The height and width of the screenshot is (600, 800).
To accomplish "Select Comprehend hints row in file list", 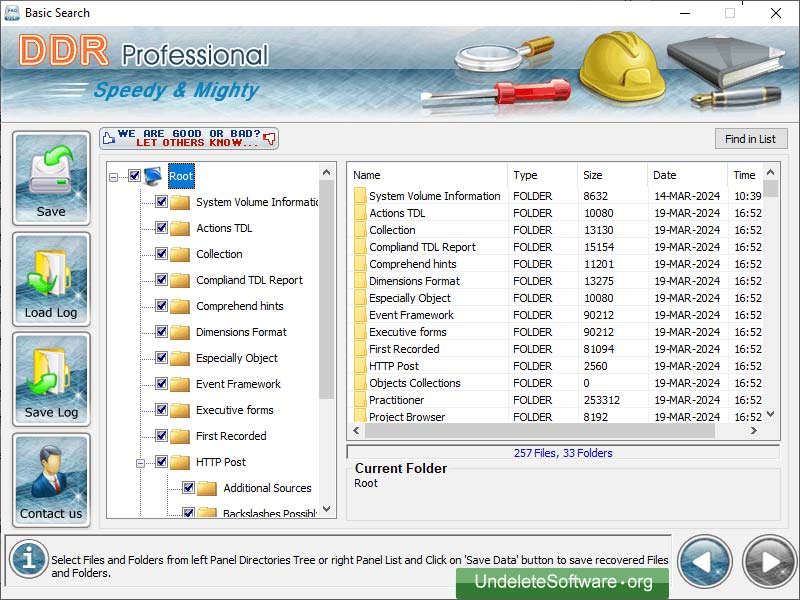I will click(555, 264).
